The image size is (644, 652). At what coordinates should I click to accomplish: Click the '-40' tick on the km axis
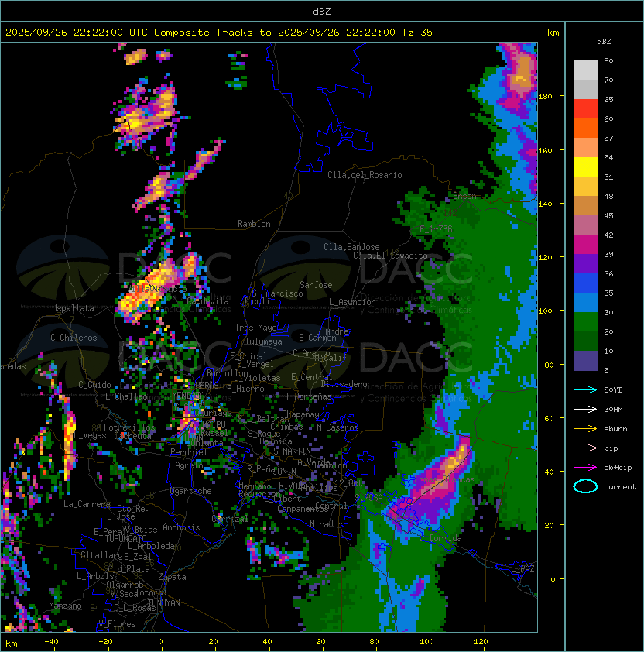[x=52, y=642]
